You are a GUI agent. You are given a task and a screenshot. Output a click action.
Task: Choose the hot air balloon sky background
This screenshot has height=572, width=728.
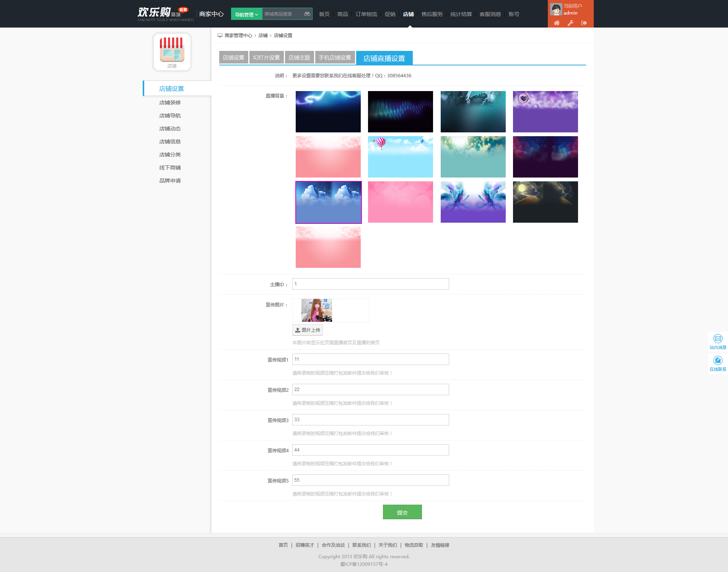click(401, 157)
